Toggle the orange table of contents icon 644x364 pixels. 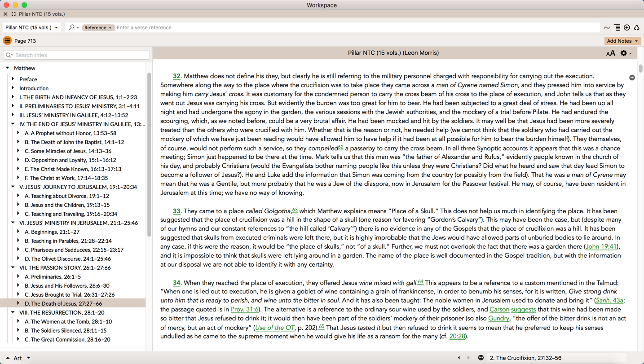[7, 40]
